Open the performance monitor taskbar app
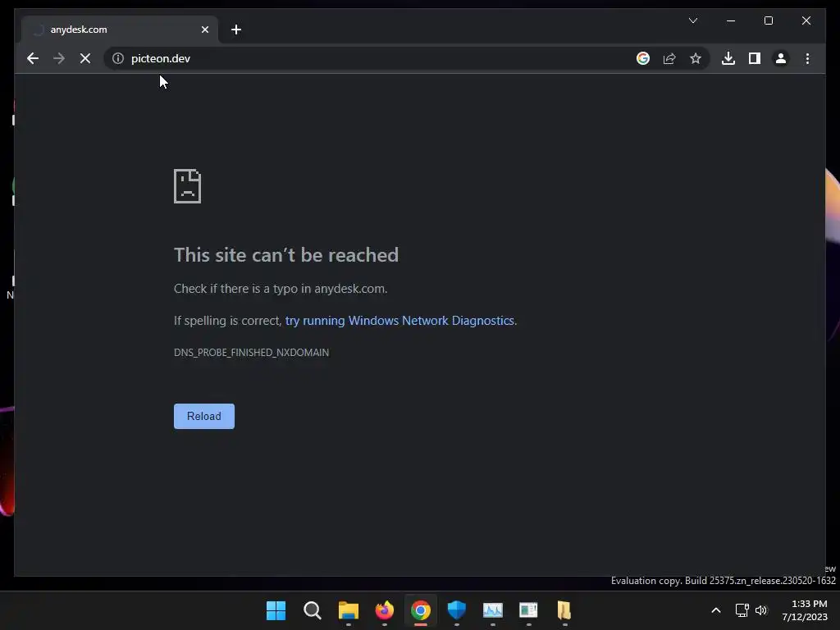The width and height of the screenshot is (840, 630). 492,610
